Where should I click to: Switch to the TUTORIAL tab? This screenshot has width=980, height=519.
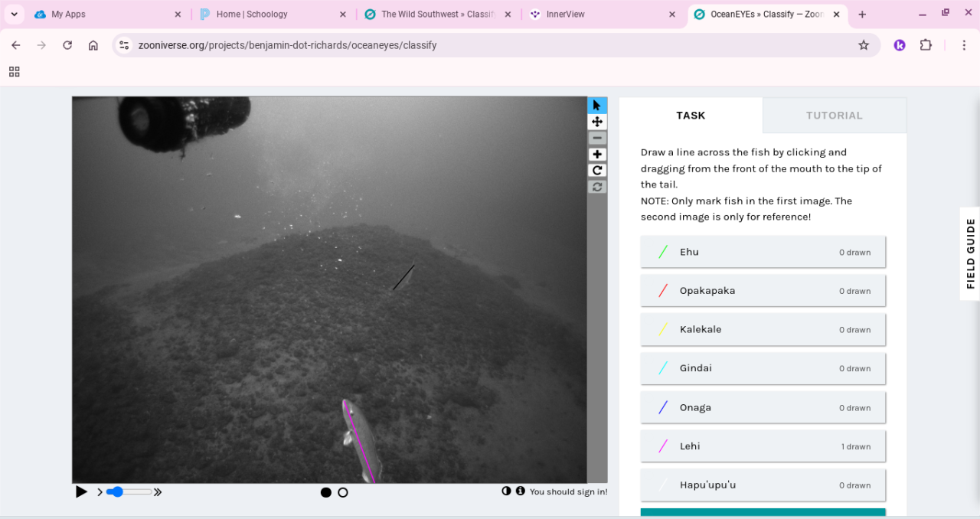(835, 116)
